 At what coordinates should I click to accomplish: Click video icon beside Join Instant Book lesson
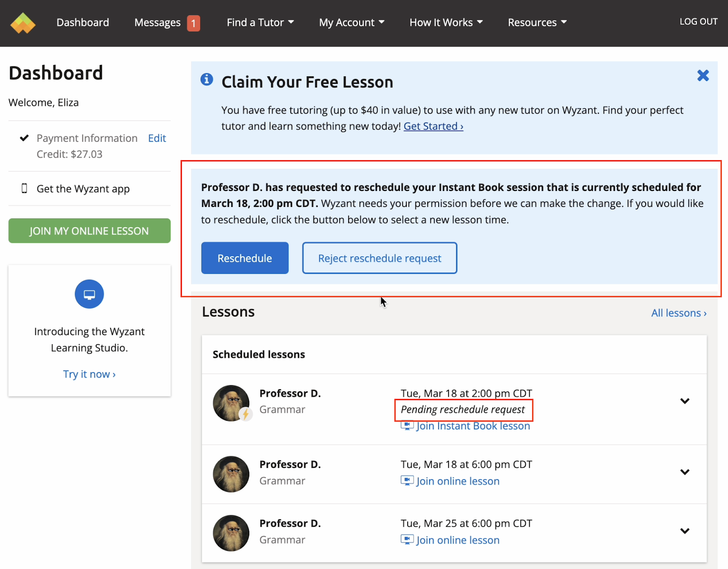click(x=407, y=426)
